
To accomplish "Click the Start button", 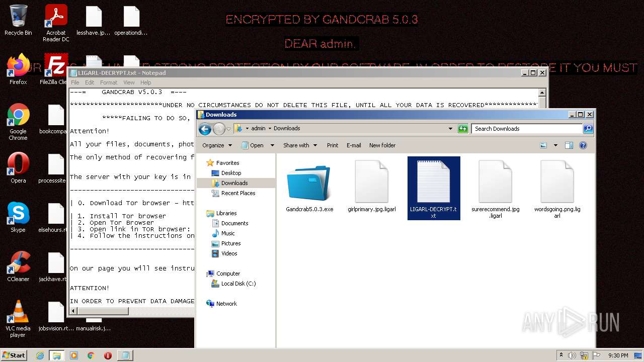I will coord(14,355).
